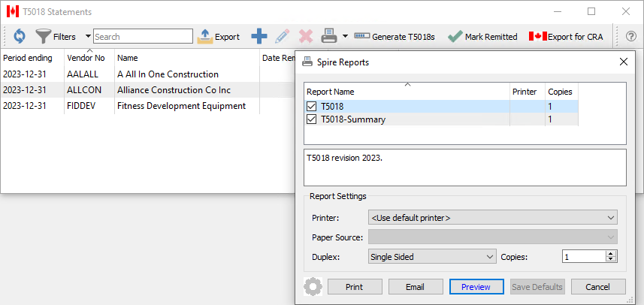Click the Export button with upload icon

tap(219, 37)
